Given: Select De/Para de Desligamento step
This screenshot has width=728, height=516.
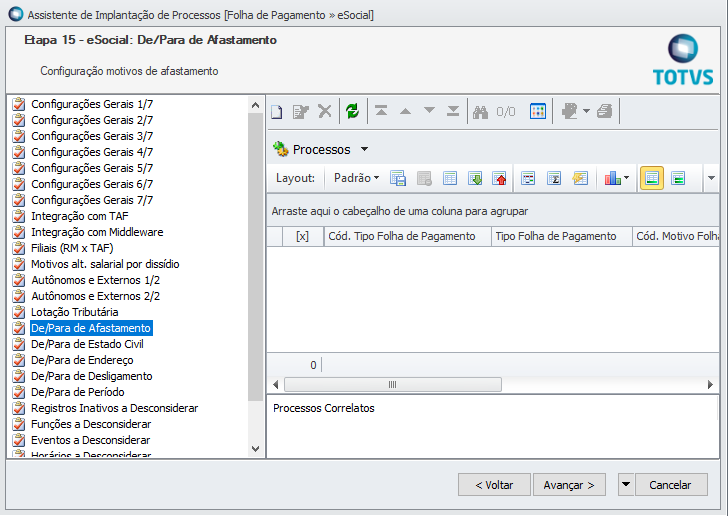Looking at the screenshot, I should tap(91, 376).
